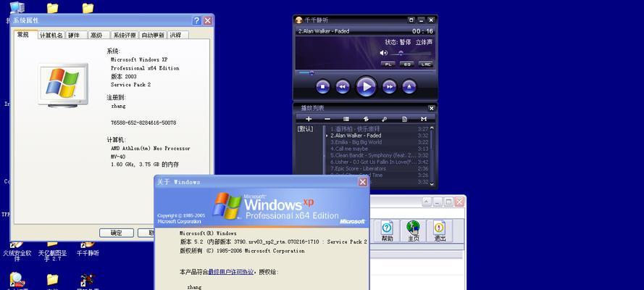Open the computer icon at desktop top-left

[17, 7]
